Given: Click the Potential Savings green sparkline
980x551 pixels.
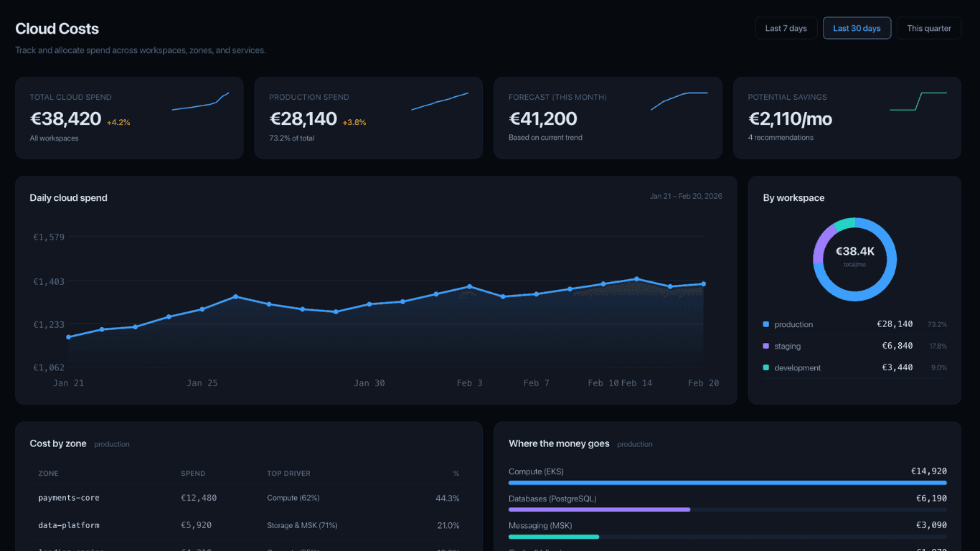Looking at the screenshot, I should coord(918,101).
